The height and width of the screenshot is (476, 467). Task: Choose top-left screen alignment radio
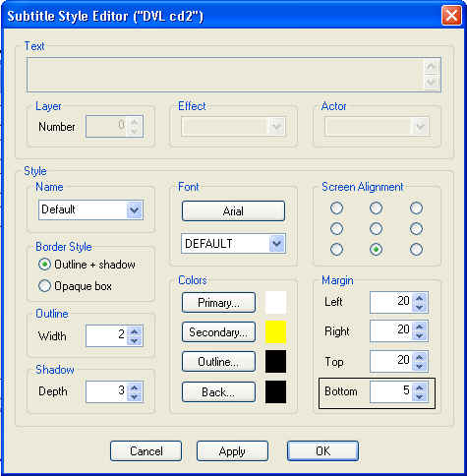336,208
